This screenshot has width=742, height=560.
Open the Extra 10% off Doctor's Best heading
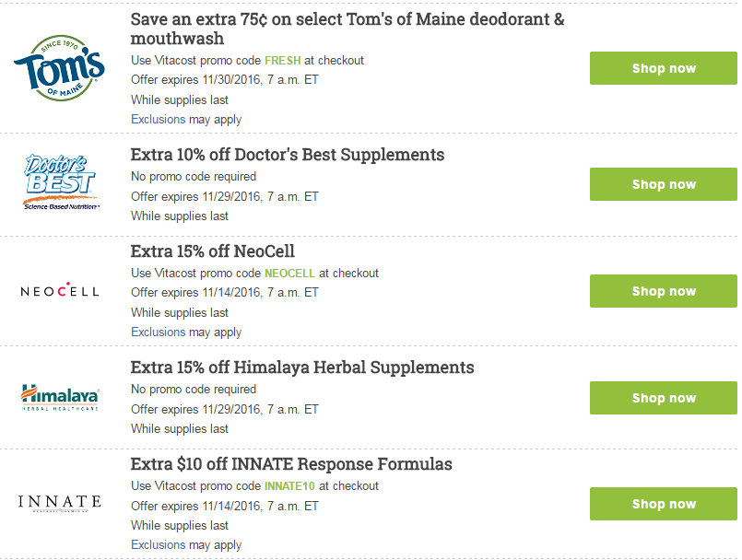(288, 155)
